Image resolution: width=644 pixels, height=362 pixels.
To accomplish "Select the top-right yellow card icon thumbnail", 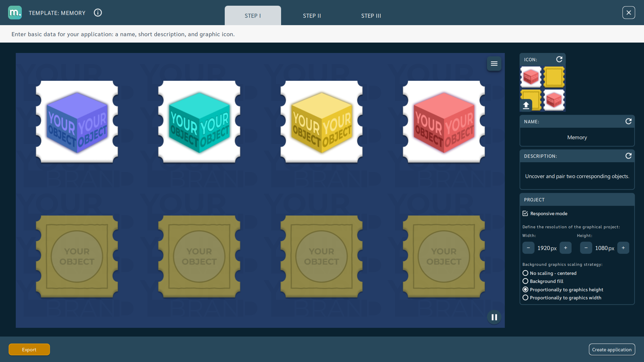I will coord(554,77).
